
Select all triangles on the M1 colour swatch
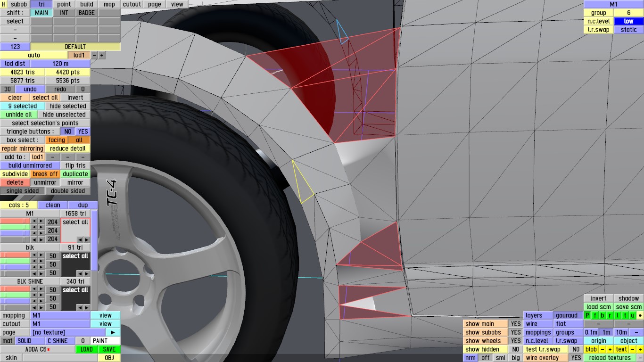point(75,222)
